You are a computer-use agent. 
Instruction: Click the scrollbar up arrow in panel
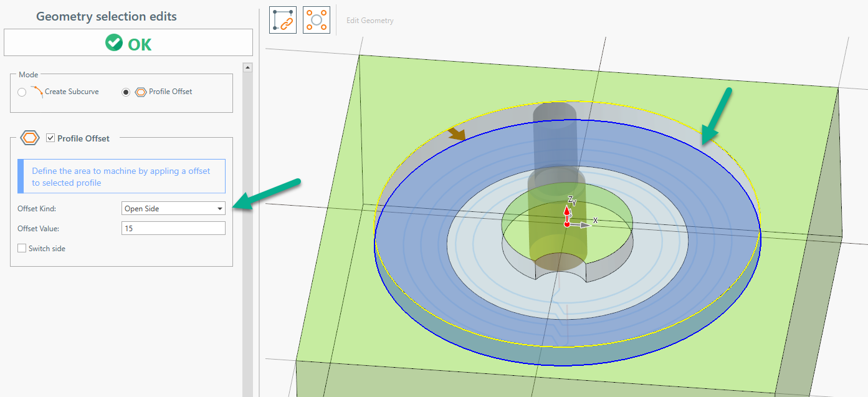[x=247, y=67]
